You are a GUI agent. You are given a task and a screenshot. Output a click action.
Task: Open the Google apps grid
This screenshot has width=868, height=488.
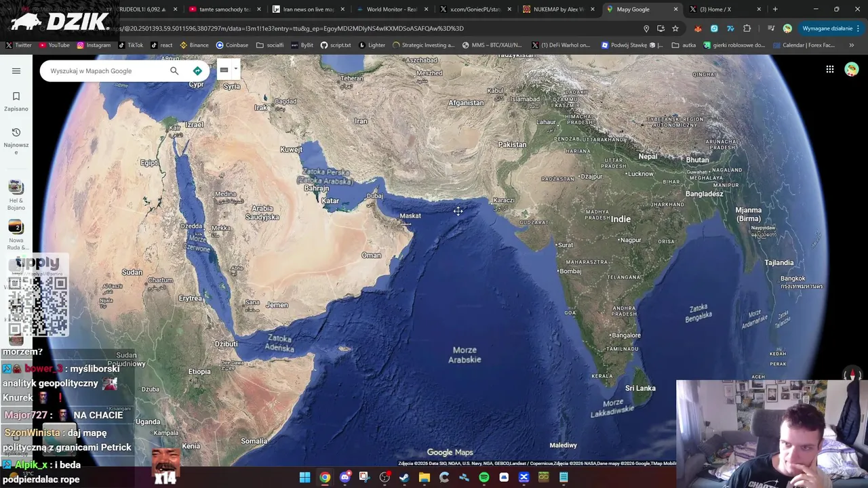point(829,69)
